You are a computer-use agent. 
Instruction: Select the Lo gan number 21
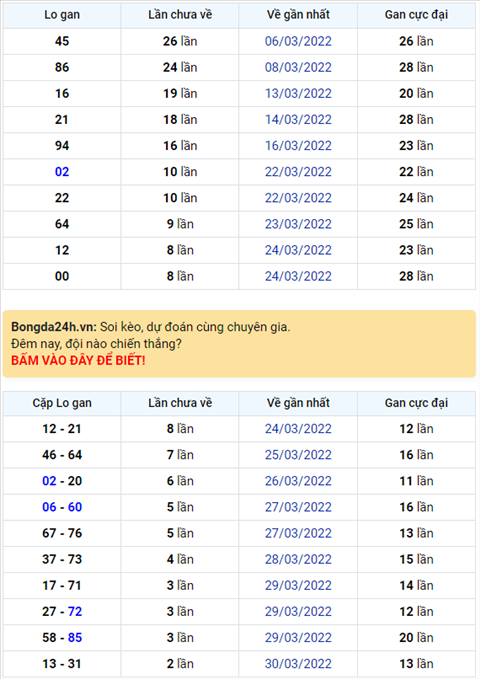(62, 120)
